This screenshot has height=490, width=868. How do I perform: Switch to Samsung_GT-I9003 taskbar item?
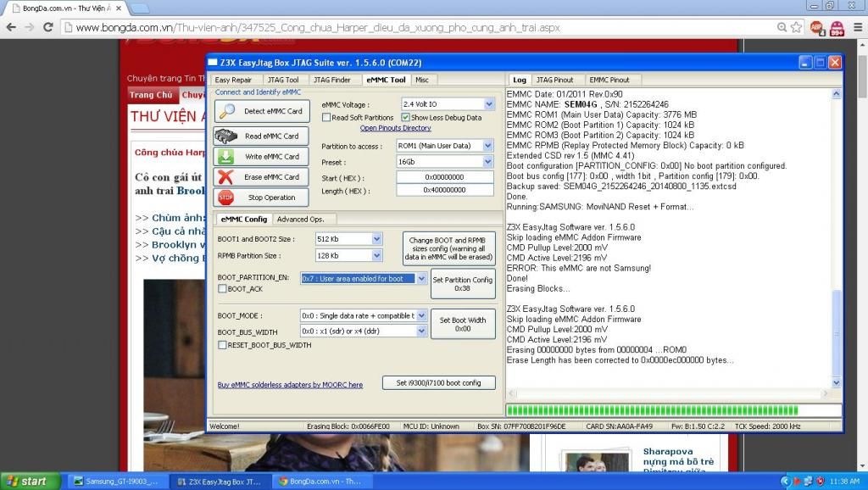tap(117, 482)
